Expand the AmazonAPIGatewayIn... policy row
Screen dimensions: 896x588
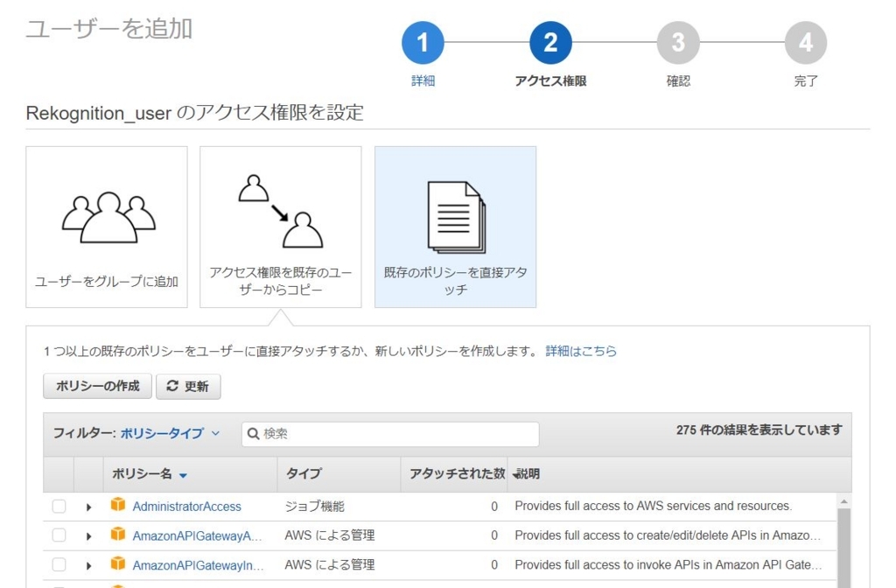pos(88,565)
